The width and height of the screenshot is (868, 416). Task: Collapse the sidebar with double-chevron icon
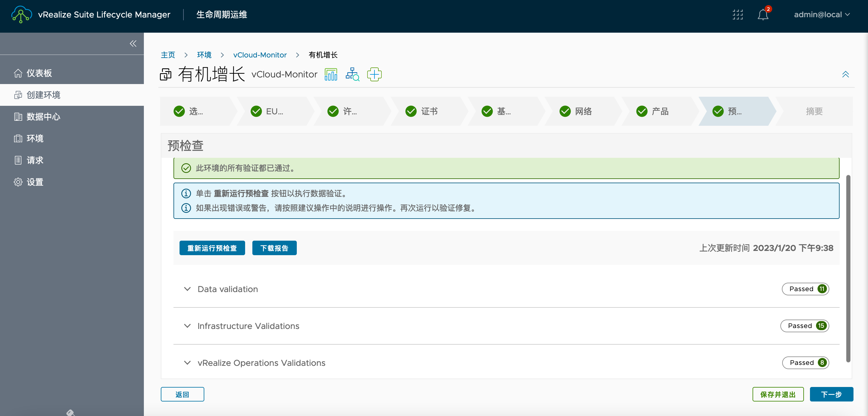133,44
